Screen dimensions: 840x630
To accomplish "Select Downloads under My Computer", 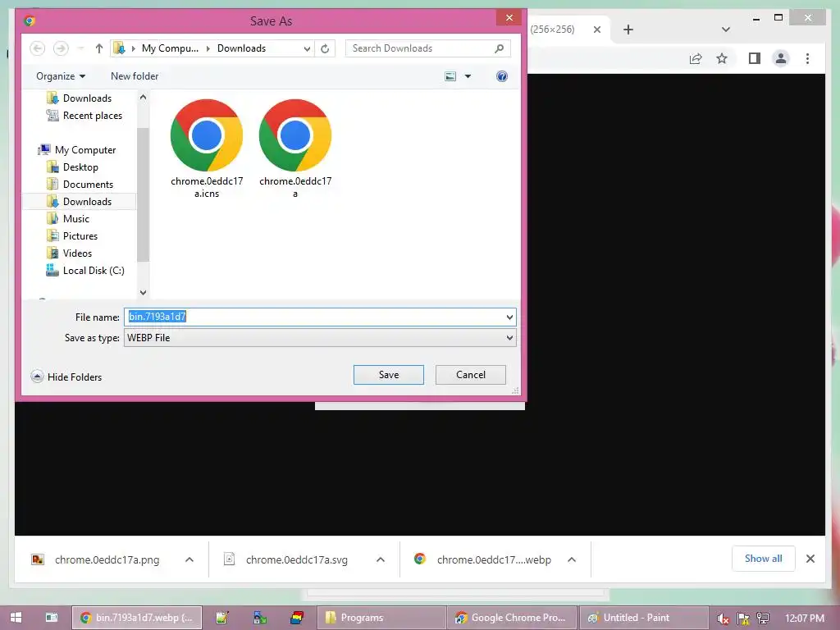I will pos(80,202).
